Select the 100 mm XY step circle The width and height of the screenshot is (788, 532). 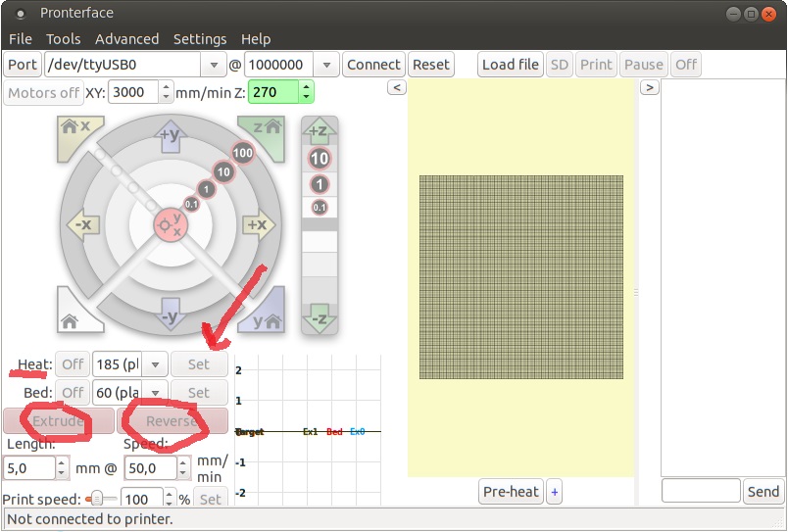243,153
